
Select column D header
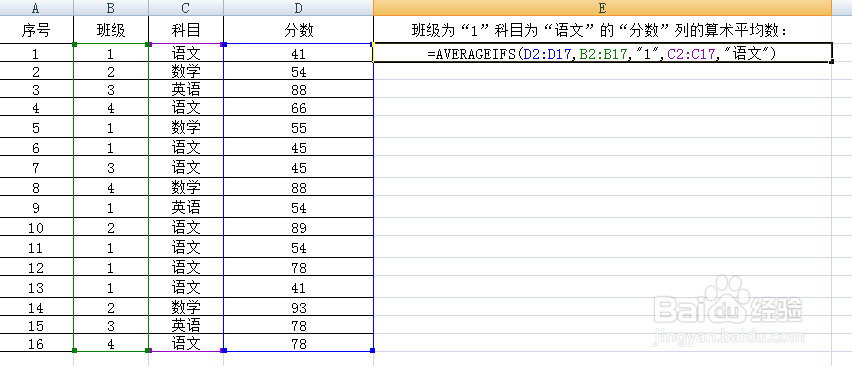(298, 8)
